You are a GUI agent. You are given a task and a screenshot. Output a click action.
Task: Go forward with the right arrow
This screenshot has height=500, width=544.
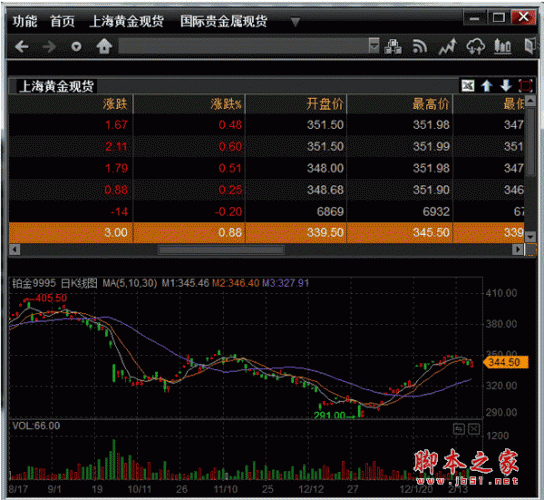(x=49, y=46)
